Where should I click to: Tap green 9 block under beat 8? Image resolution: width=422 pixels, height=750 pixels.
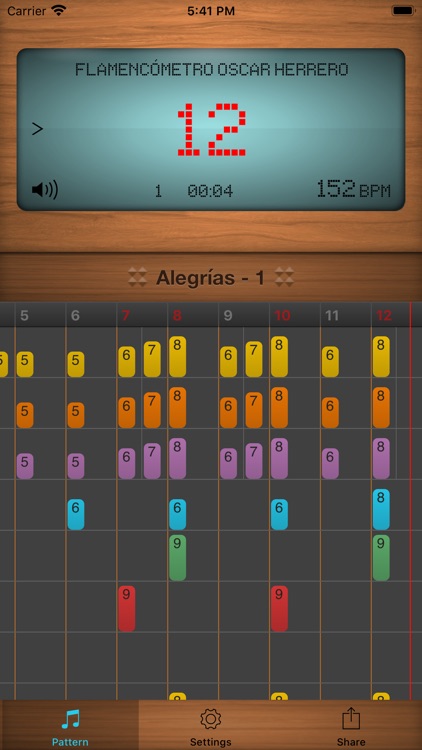click(x=178, y=558)
